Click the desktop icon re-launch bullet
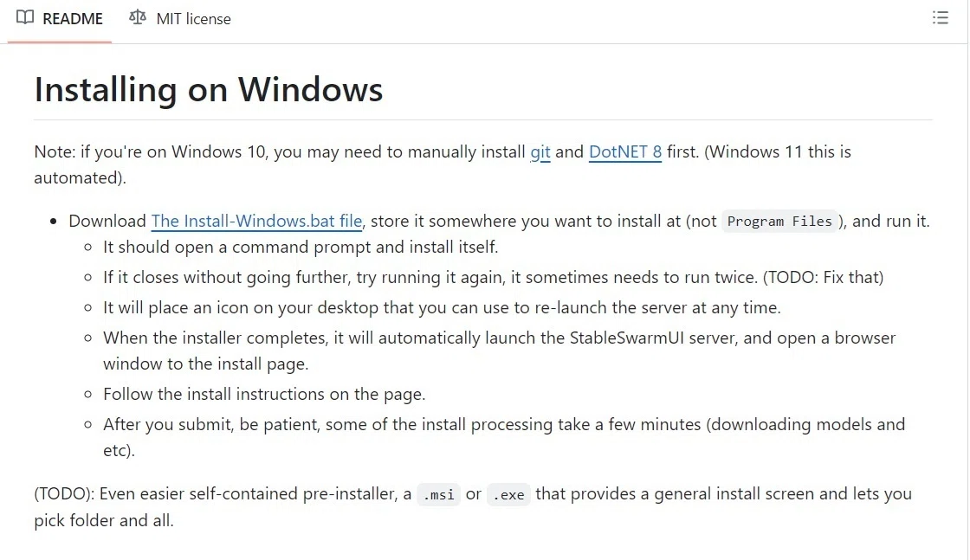 [x=442, y=308]
